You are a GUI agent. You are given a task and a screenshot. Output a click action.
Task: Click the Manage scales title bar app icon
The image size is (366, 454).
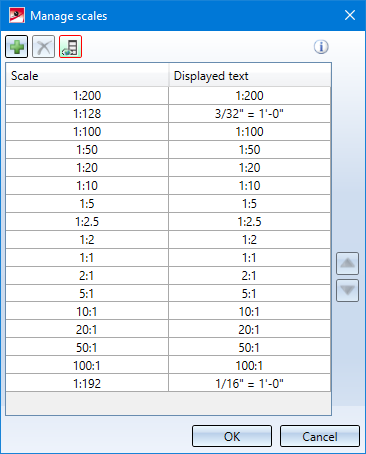[x=17, y=15]
